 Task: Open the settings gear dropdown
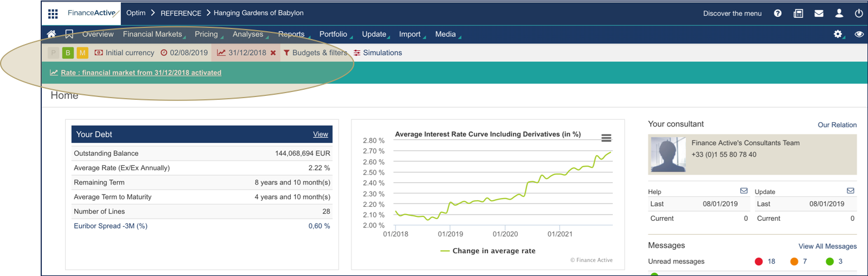pyautogui.click(x=838, y=34)
